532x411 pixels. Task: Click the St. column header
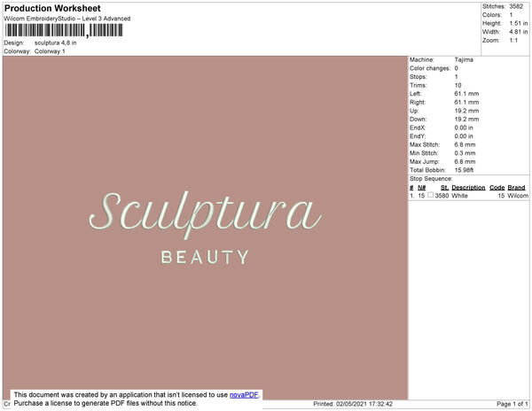coord(444,188)
